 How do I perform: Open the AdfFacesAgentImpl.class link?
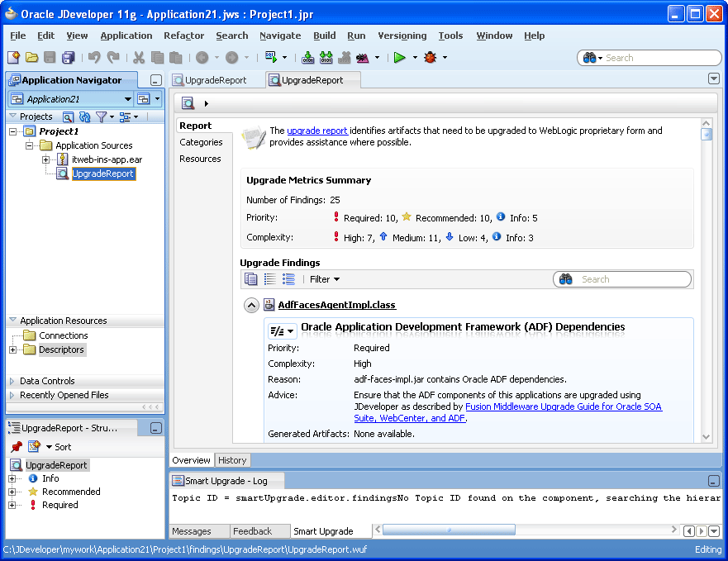(x=336, y=305)
